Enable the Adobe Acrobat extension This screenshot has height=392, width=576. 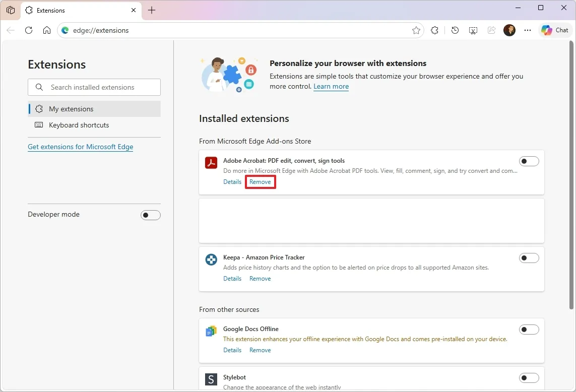pyautogui.click(x=529, y=161)
